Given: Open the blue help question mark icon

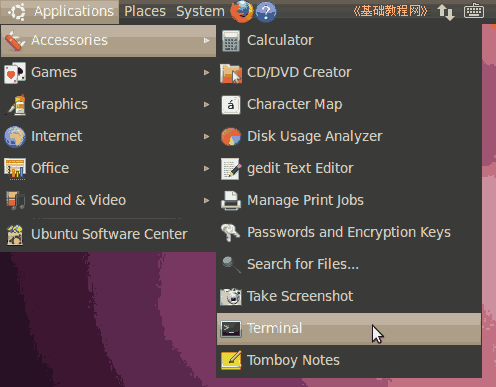Looking at the screenshot, I should 266,12.
